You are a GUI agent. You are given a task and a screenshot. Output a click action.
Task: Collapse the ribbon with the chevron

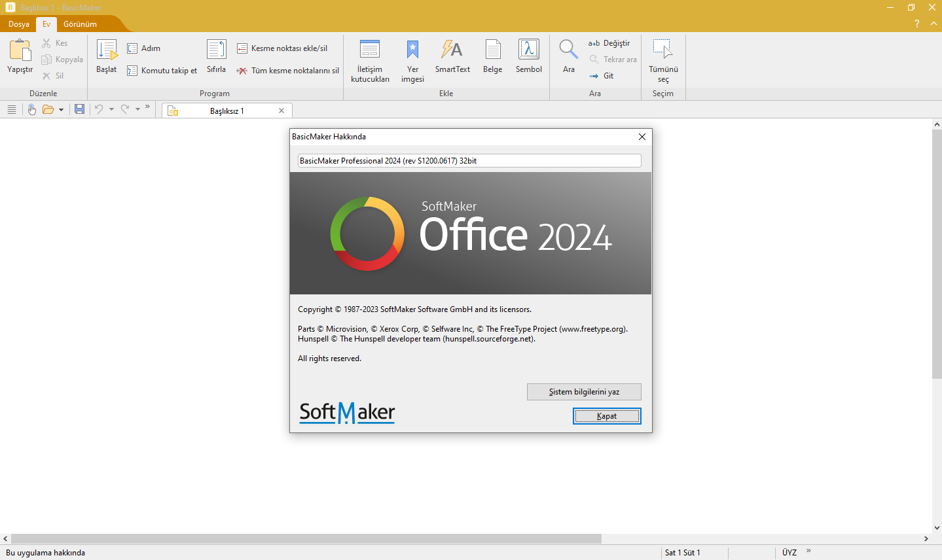pyautogui.click(x=935, y=24)
